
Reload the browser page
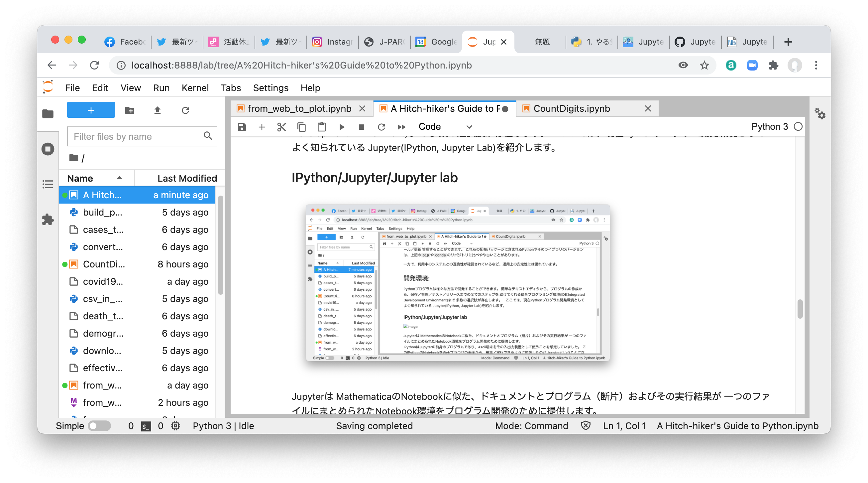[x=95, y=65]
